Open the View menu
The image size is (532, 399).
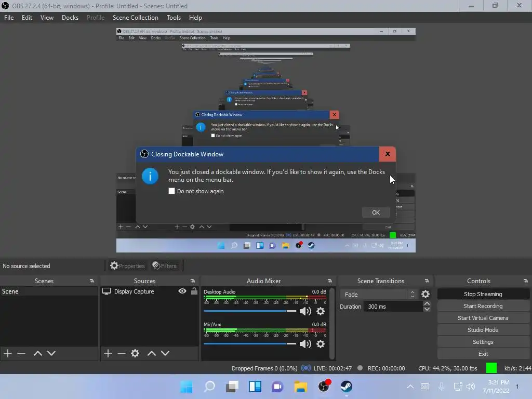click(x=47, y=18)
